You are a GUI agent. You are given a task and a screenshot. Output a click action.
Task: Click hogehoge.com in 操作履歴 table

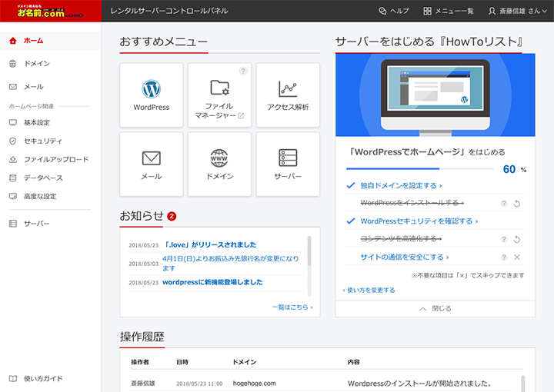[x=255, y=384]
